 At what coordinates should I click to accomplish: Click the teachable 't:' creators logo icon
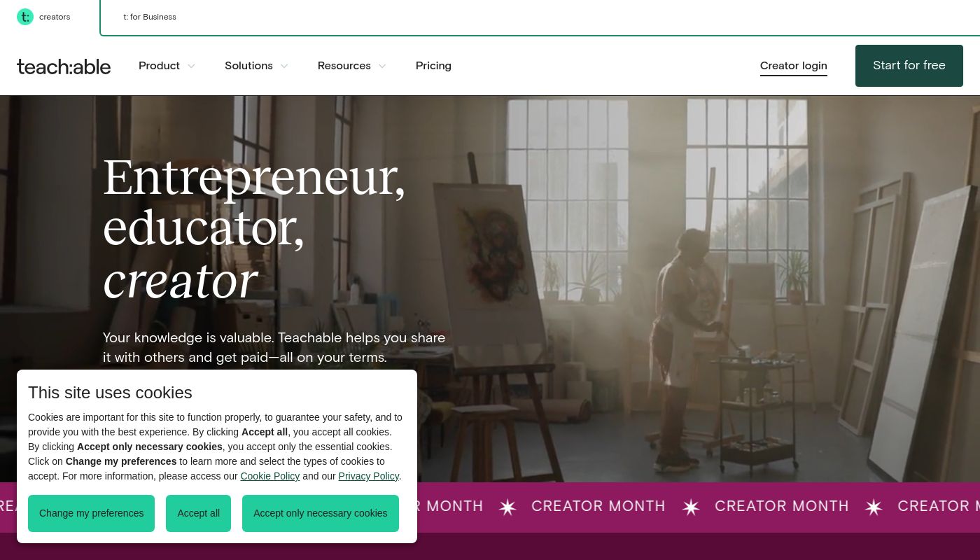pos(25,17)
